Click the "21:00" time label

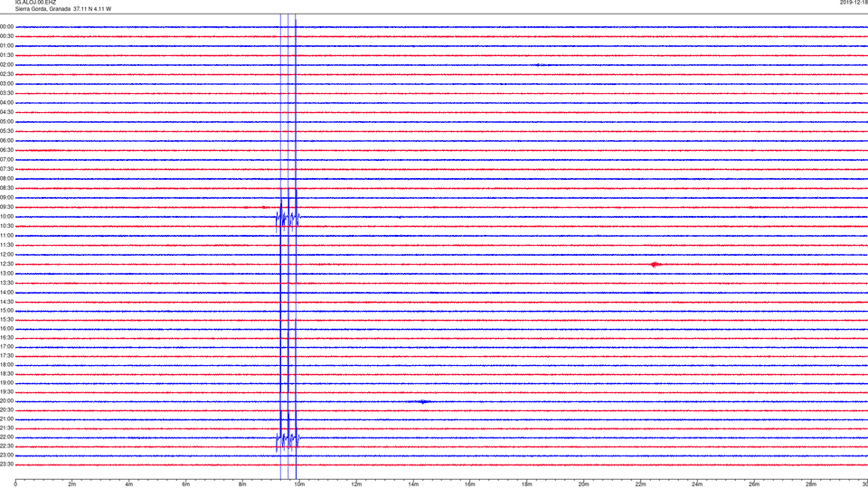tap(6, 418)
